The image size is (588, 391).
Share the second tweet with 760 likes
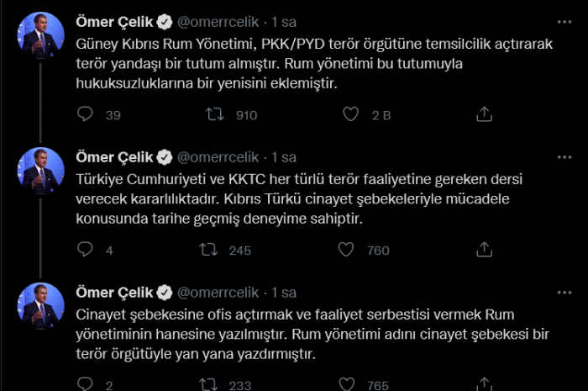pos(484,249)
